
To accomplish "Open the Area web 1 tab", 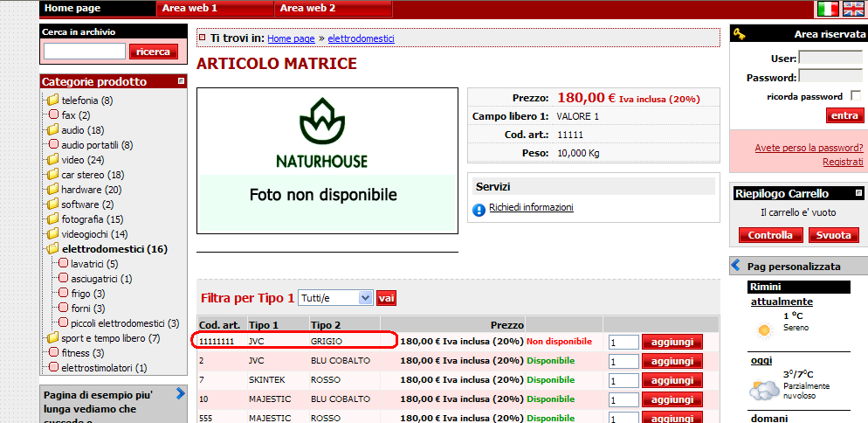I will coord(216,9).
